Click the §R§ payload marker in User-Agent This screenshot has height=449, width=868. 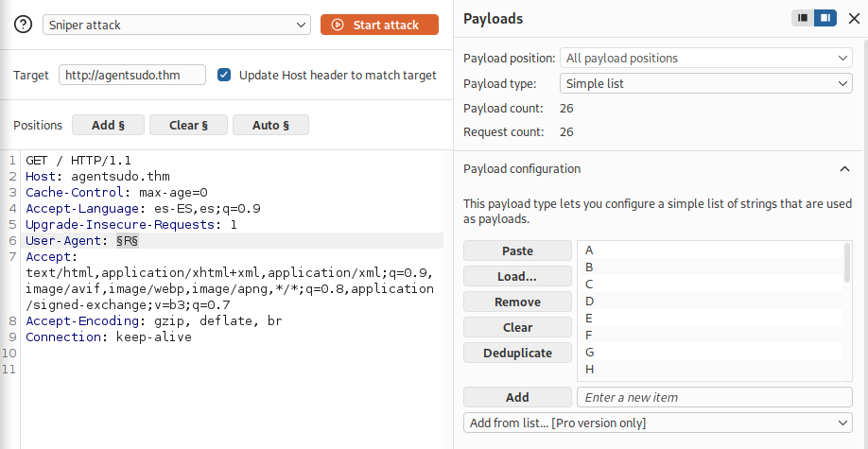click(127, 241)
